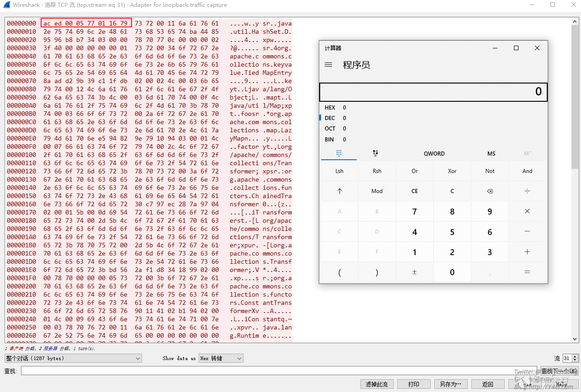Click the 滤掉此流 filter out stream button
Screen dimensions: 581x392
376,384
